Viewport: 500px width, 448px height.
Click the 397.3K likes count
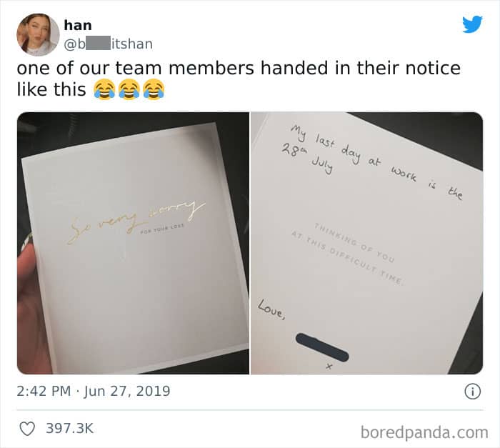tap(70, 428)
